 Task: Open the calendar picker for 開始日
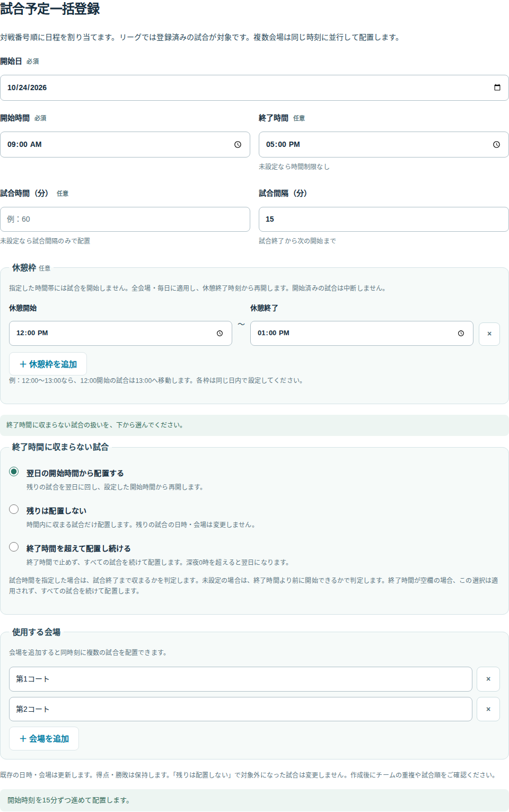click(x=497, y=88)
